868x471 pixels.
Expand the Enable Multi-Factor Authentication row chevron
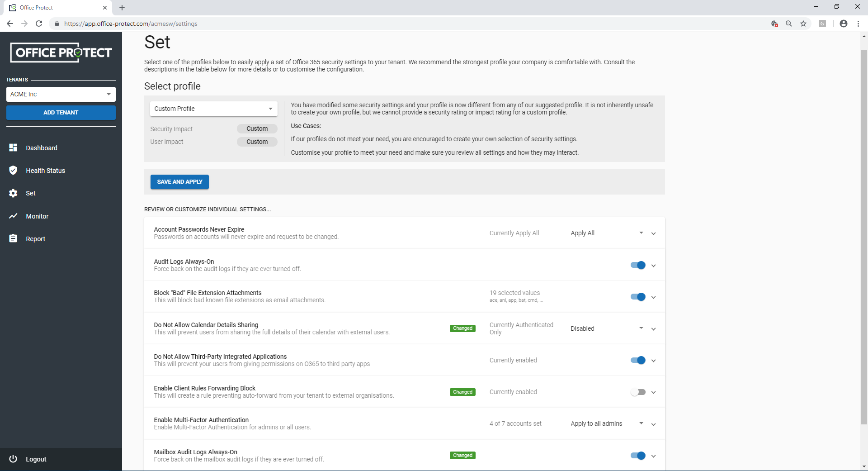click(x=653, y=424)
